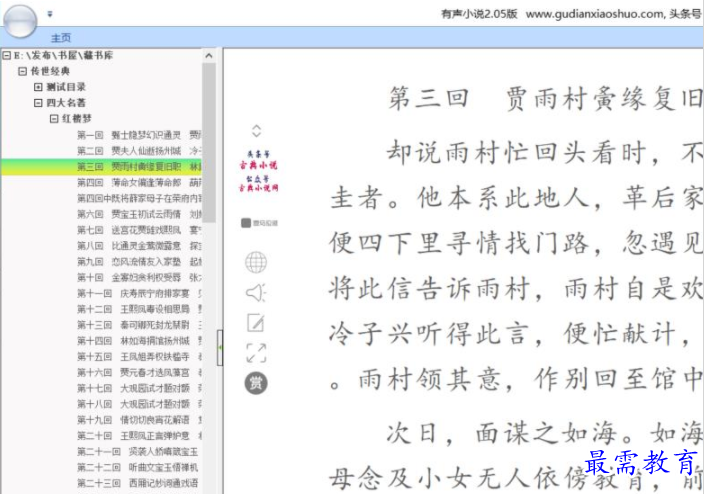This screenshot has height=494, width=706.
Task: Open chapter 第二十一回 贤袭人娇嗔箴宝玉
Action: pos(137,452)
